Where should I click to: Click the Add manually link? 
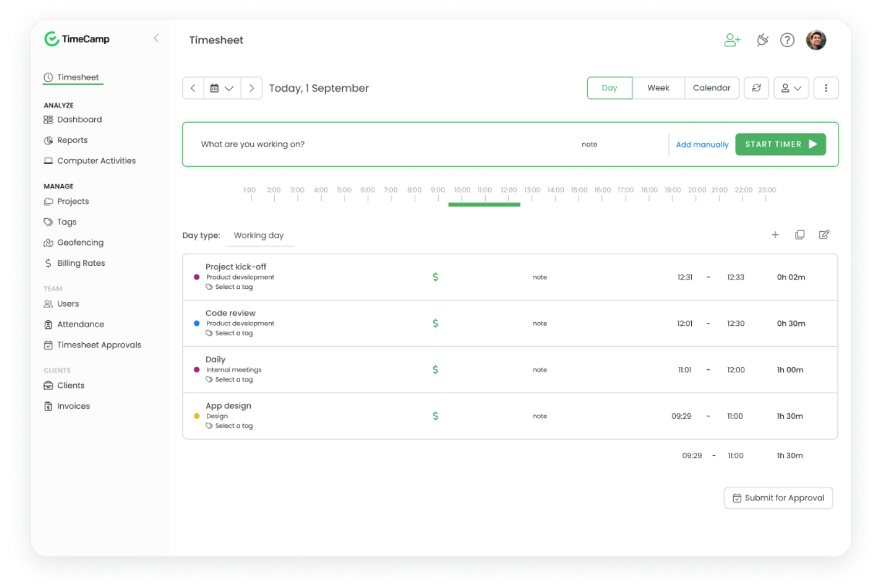tap(702, 144)
